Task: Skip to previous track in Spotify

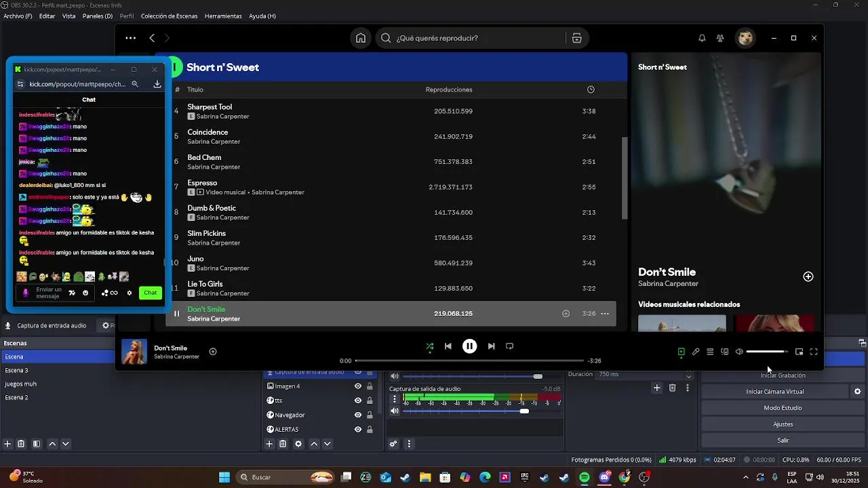Action: 448,346
